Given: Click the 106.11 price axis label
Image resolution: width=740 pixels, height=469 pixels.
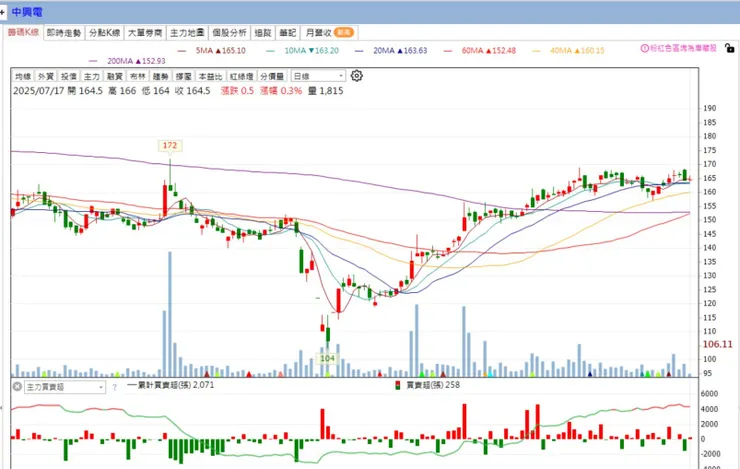Looking at the screenshot, I should pyautogui.click(x=717, y=344).
